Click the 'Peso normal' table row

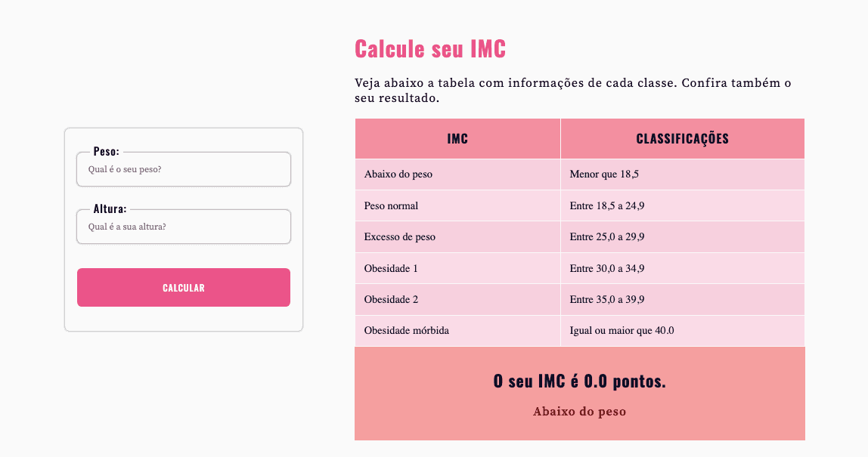(x=391, y=205)
